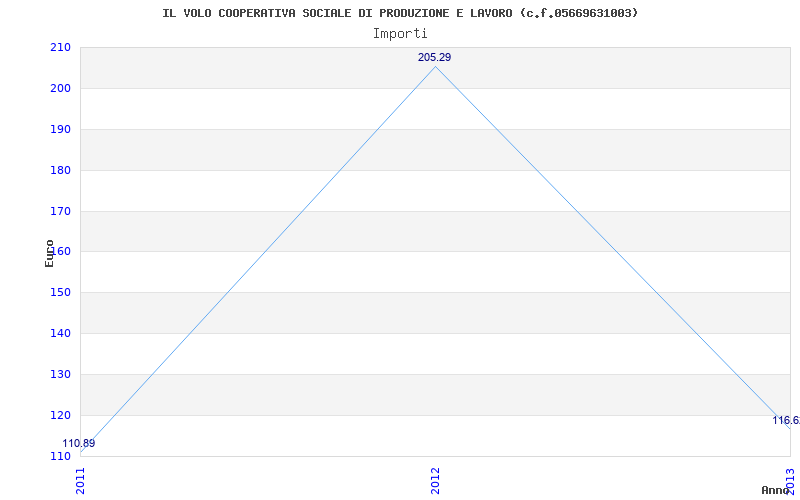Click the 190 y-axis tick label

[60, 129]
